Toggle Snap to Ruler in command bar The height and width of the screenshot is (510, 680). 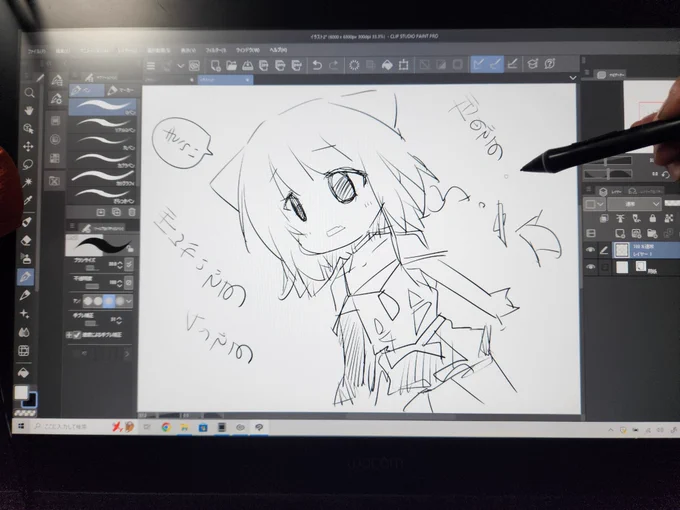point(478,65)
